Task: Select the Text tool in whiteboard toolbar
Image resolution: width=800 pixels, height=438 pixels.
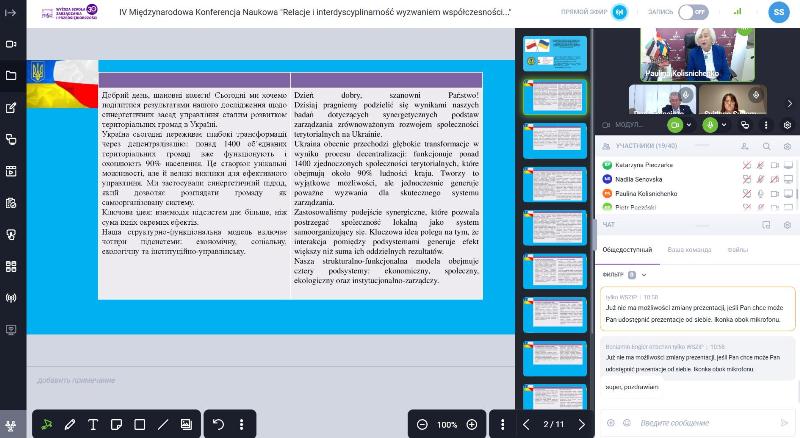Action: [x=93, y=425]
